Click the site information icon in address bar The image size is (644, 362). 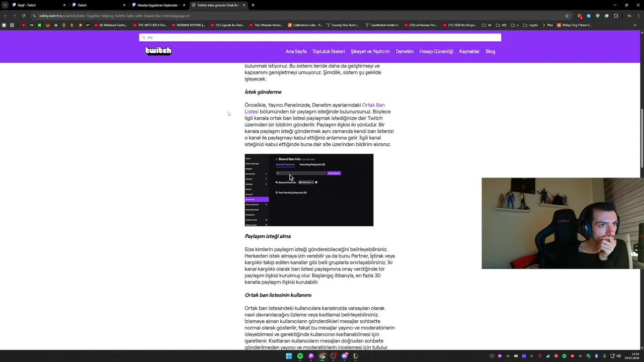[x=35, y=16]
